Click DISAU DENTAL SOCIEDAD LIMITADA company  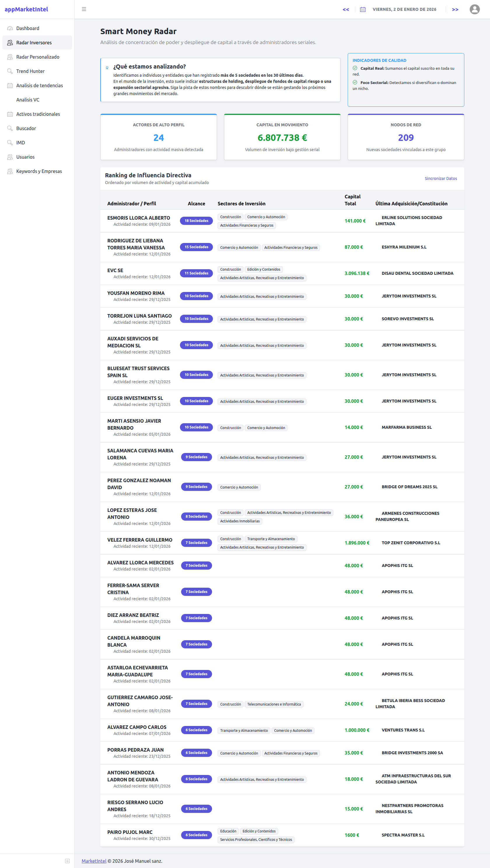coord(417,273)
